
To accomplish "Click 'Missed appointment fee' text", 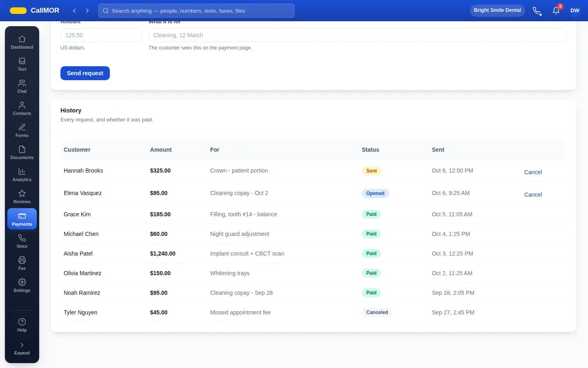I will tap(241, 312).
